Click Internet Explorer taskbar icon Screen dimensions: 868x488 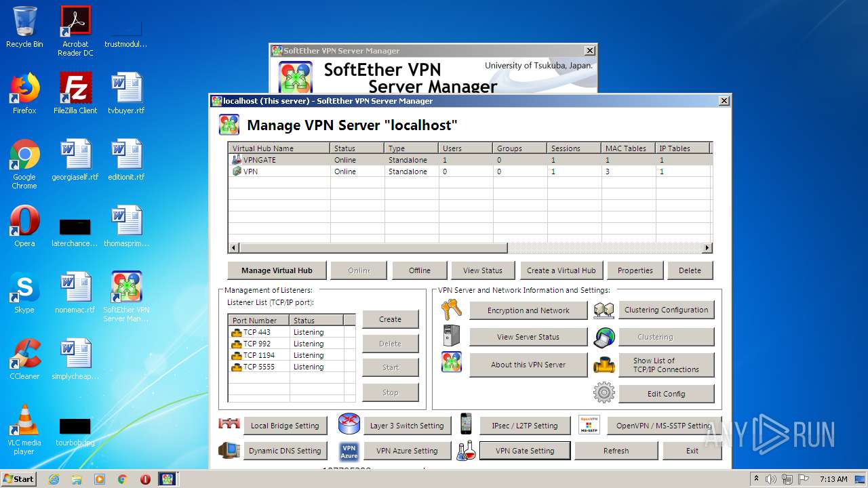pos(54,479)
